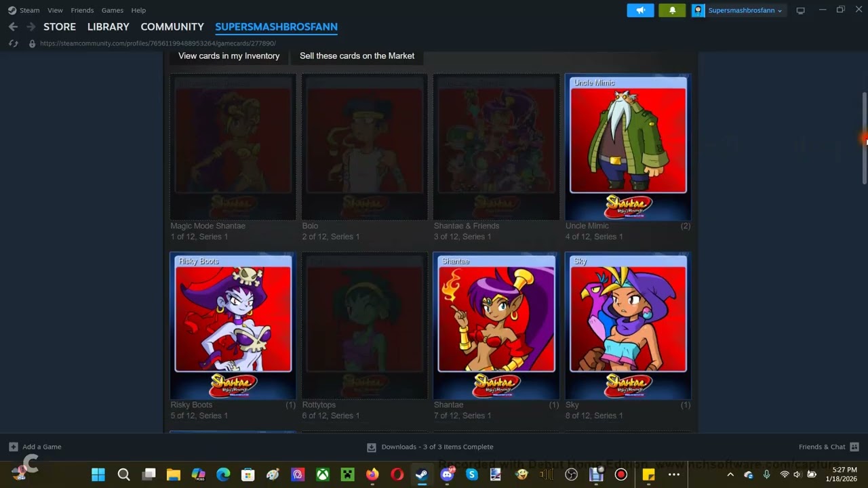Image resolution: width=868 pixels, height=488 pixels.
Task: Open the Xbox app taskbar icon
Action: pos(323,474)
